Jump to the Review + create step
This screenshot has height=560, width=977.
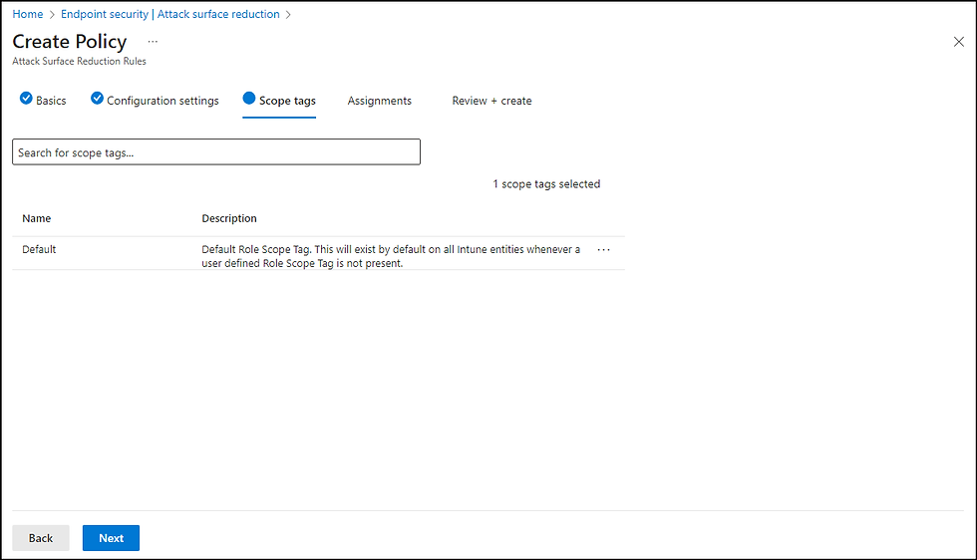pyautogui.click(x=491, y=101)
